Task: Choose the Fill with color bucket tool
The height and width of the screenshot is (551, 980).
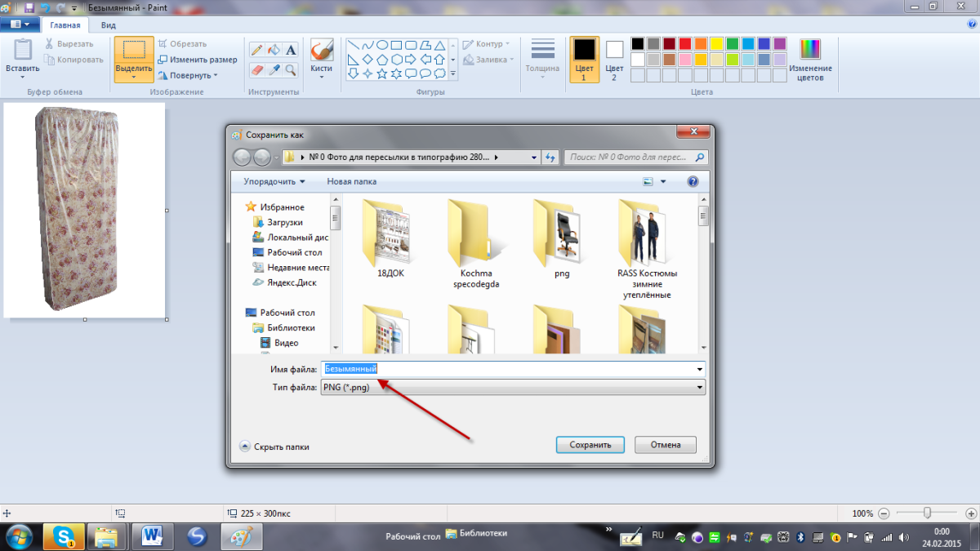Action: tap(274, 51)
